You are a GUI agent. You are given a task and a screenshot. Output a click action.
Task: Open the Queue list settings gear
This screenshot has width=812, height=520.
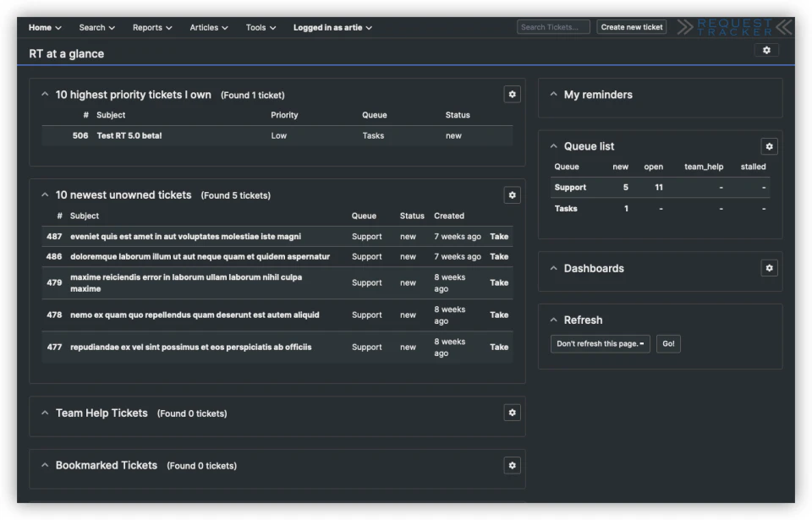click(769, 148)
